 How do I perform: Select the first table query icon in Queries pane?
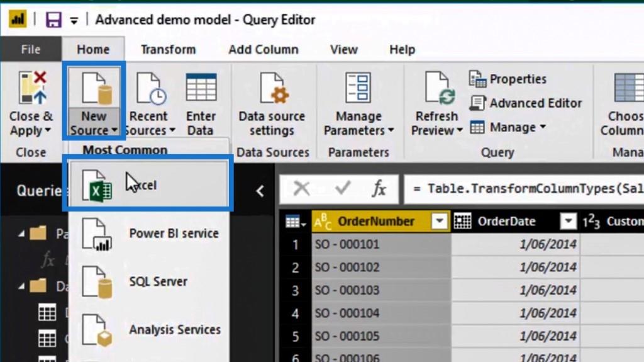click(x=47, y=313)
